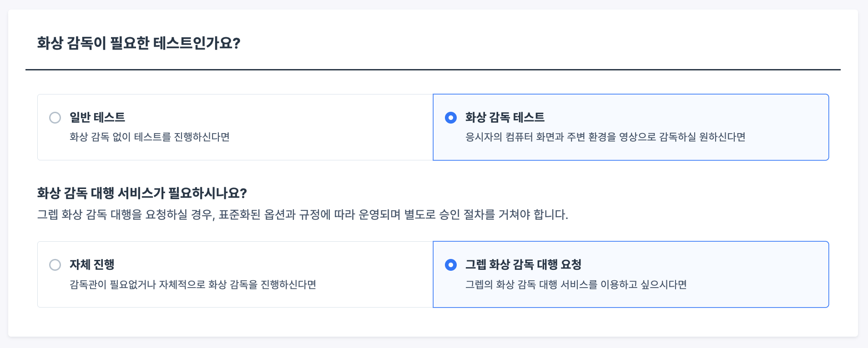Click the 일반 테스트 option title
Image resolution: width=868 pixels, height=348 pixels.
coord(97,117)
